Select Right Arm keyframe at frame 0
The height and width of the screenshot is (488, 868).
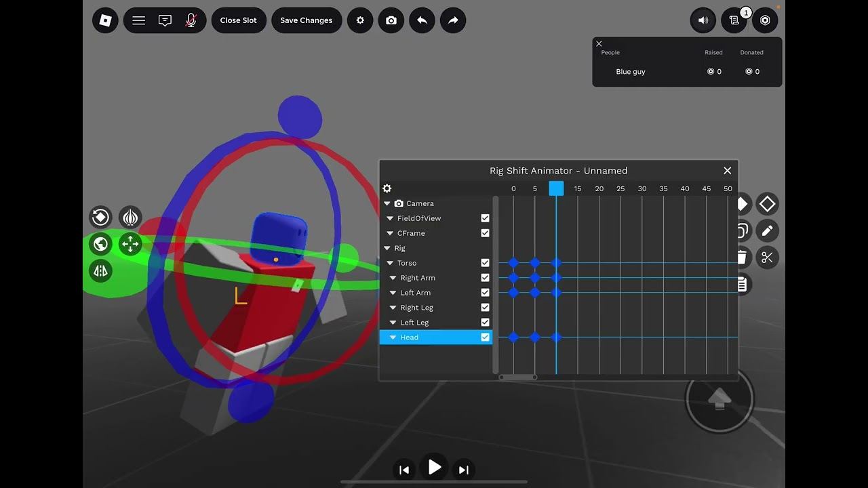[513, 278]
